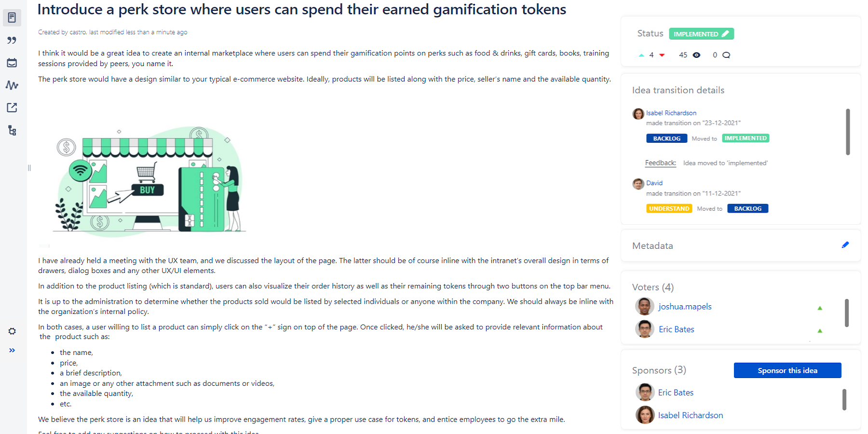
Task: Open the page tree icon in sidebar
Action: pyautogui.click(x=12, y=130)
